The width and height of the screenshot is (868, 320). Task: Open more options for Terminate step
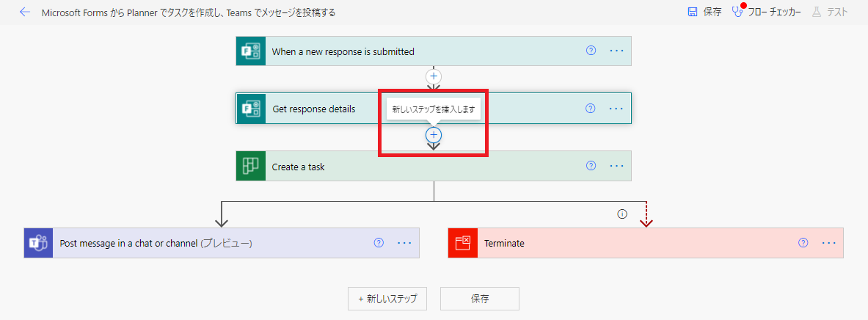(x=828, y=242)
